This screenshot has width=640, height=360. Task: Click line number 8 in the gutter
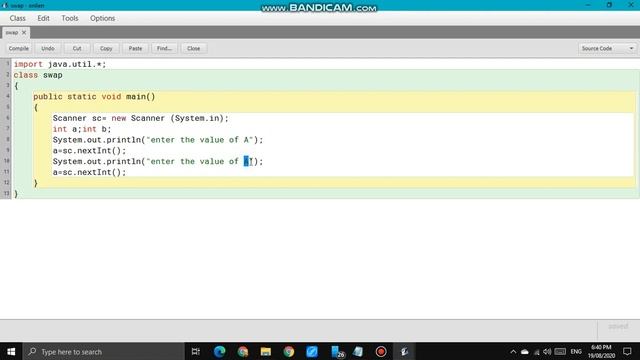tap(7, 139)
